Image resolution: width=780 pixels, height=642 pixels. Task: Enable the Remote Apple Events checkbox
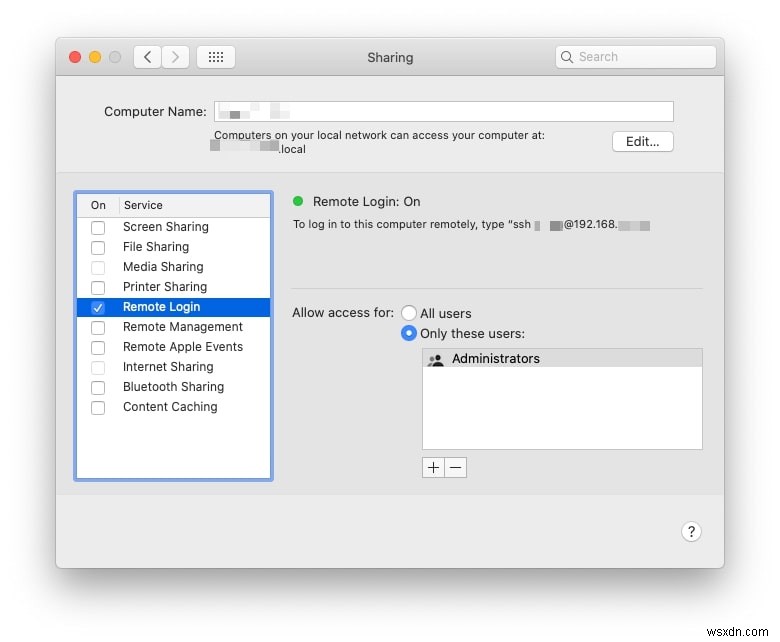click(98, 348)
